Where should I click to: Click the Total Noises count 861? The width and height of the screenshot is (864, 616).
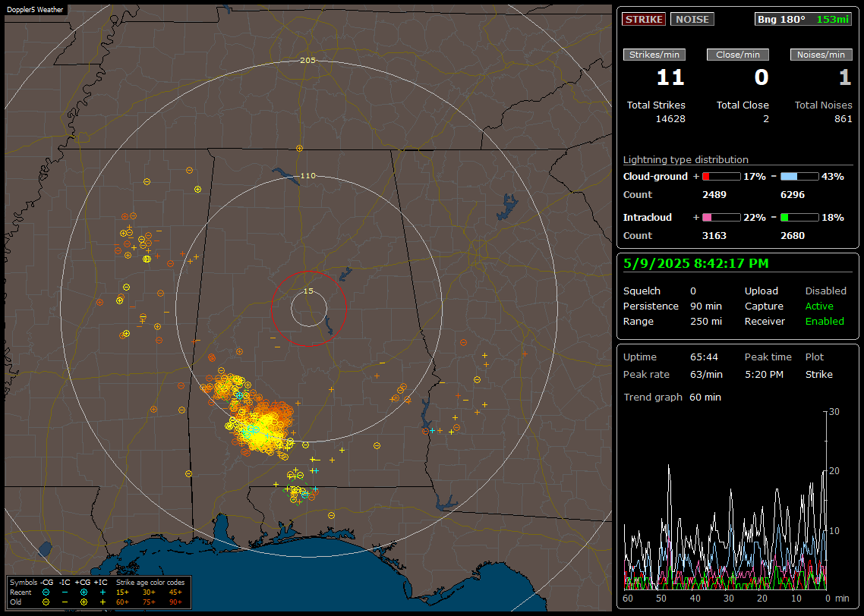[x=843, y=119]
